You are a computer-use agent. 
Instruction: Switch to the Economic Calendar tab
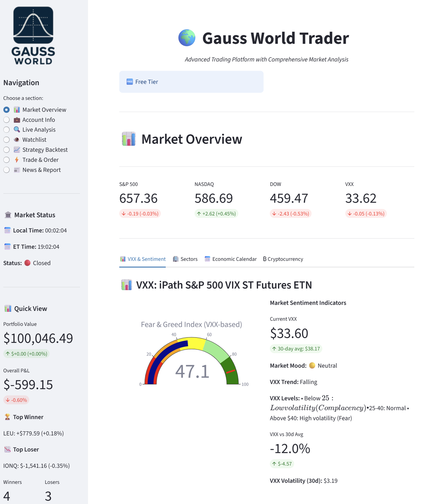tap(231, 259)
